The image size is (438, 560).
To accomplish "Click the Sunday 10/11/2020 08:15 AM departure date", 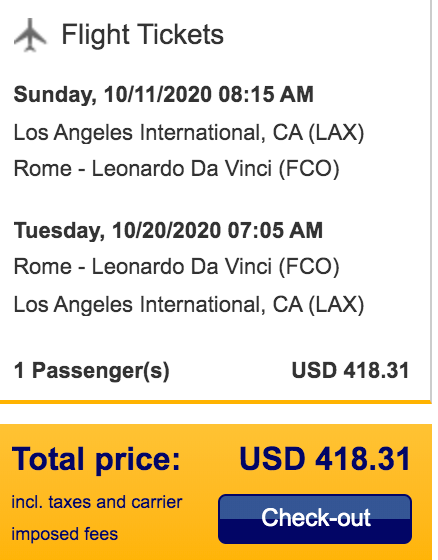I will click(163, 95).
